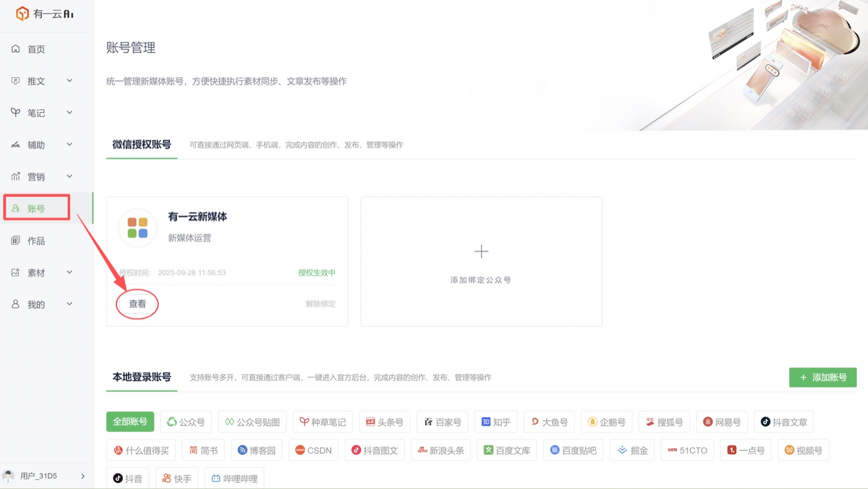Image resolution: width=868 pixels, height=489 pixels.
Task: Filter accounts by 大鱼号
Action: pos(549,422)
